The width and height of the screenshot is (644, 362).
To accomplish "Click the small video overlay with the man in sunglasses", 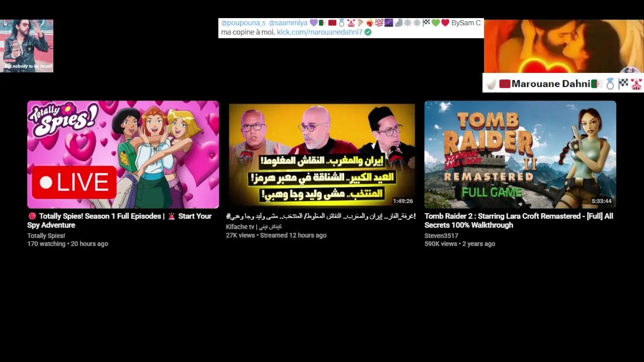I will click(27, 46).
